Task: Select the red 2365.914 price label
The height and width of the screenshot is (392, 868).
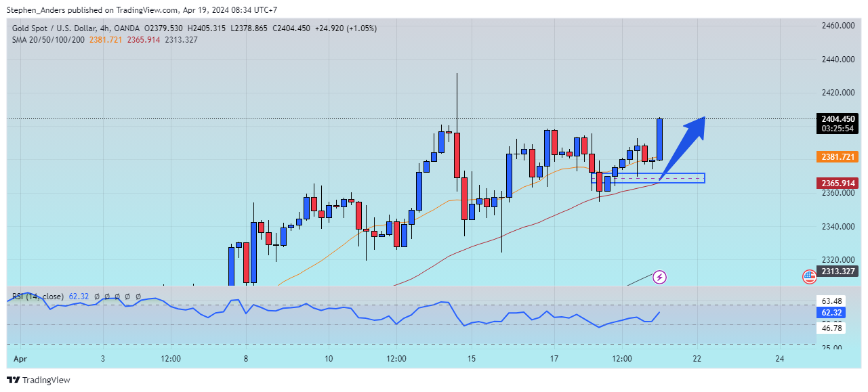Action: [838, 183]
